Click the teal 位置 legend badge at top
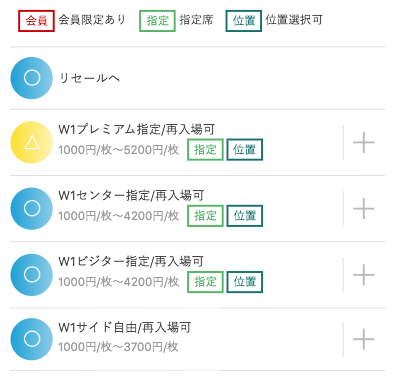 (244, 21)
